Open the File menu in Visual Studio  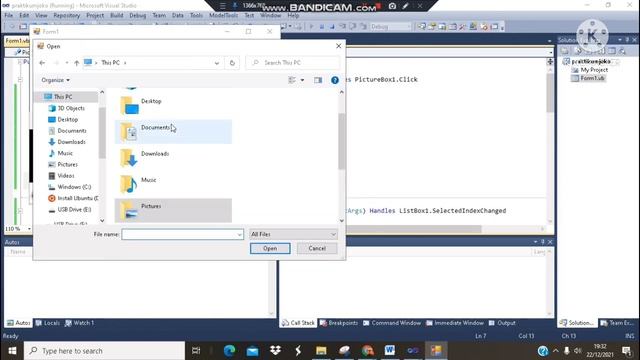point(9,16)
